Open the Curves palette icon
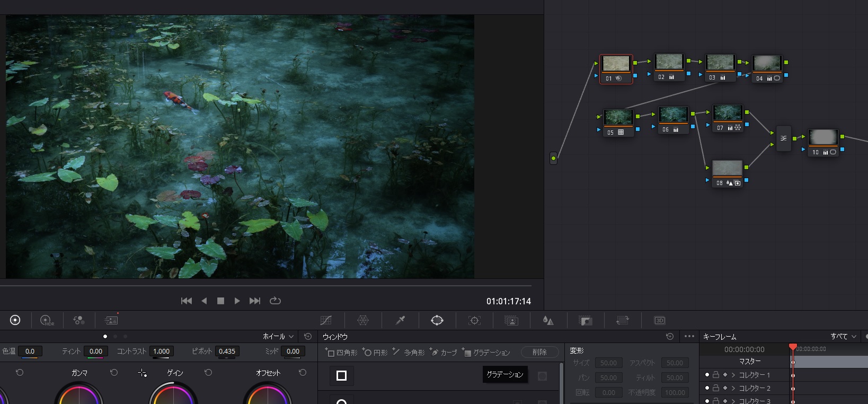Image resolution: width=868 pixels, height=404 pixels. tap(326, 320)
